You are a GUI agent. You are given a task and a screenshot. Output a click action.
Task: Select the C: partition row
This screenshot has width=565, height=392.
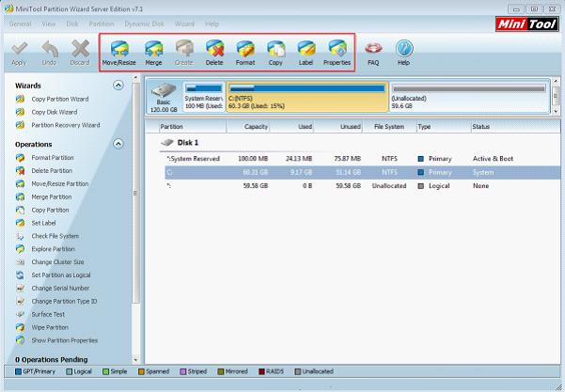(362, 173)
